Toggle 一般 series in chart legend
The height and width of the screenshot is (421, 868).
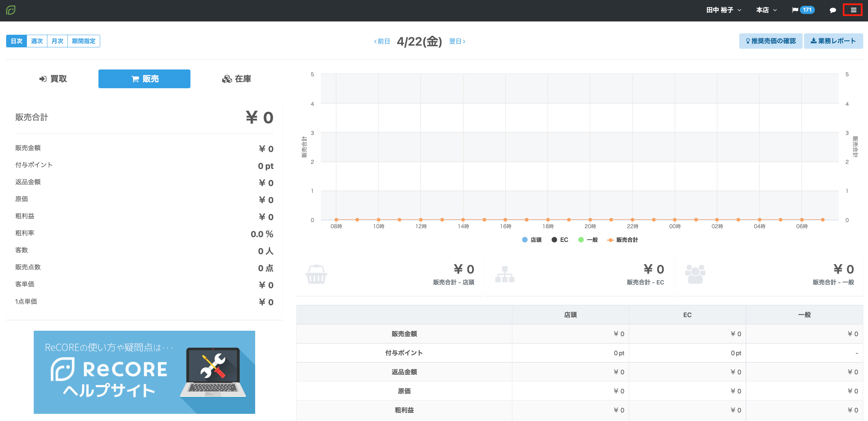pyautogui.click(x=588, y=240)
